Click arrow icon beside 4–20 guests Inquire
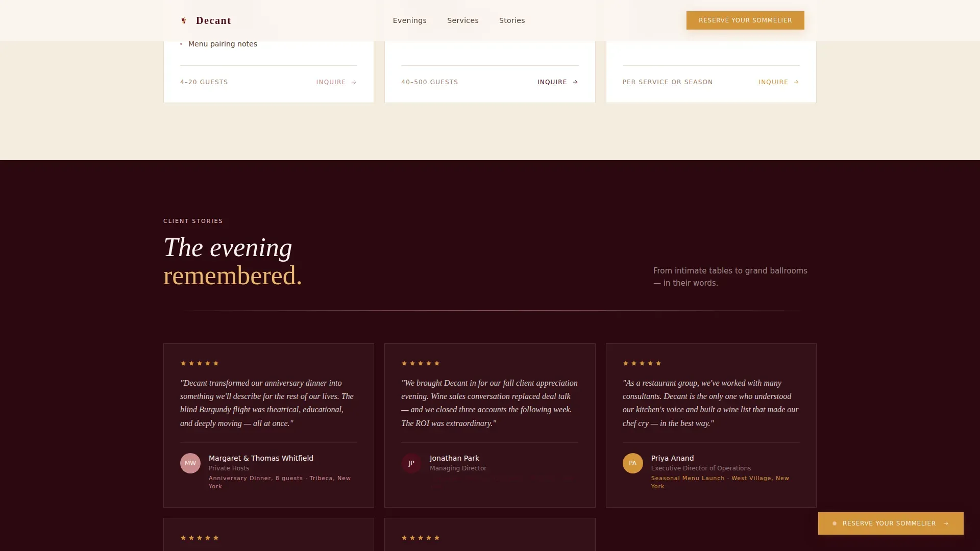980x551 pixels. 354,82
